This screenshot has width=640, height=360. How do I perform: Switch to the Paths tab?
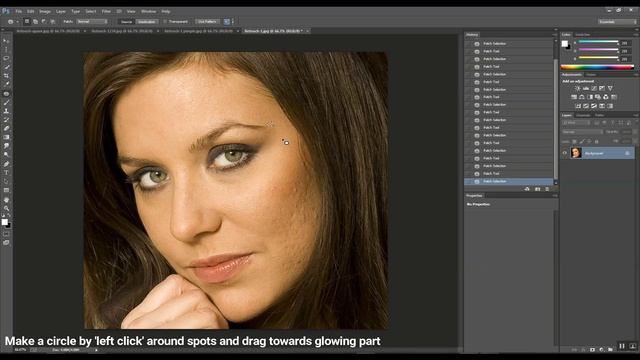pos(599,115)
